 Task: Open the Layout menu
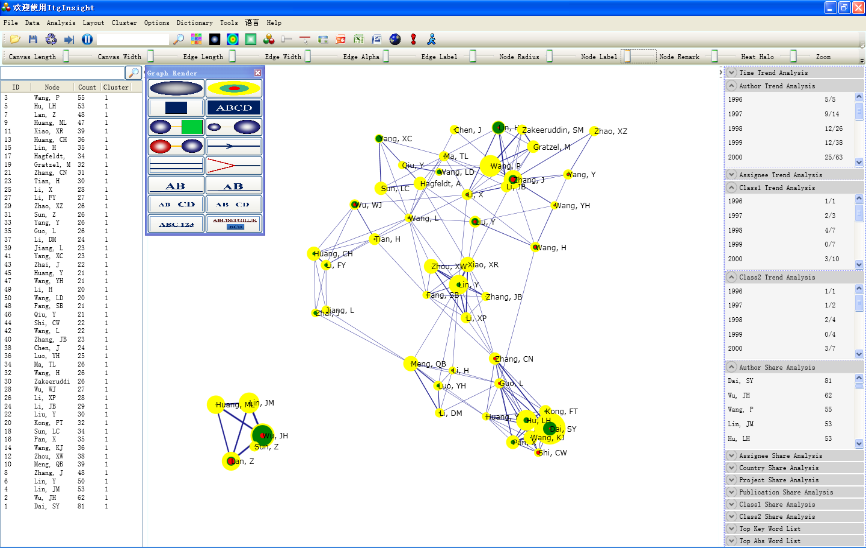93,23
